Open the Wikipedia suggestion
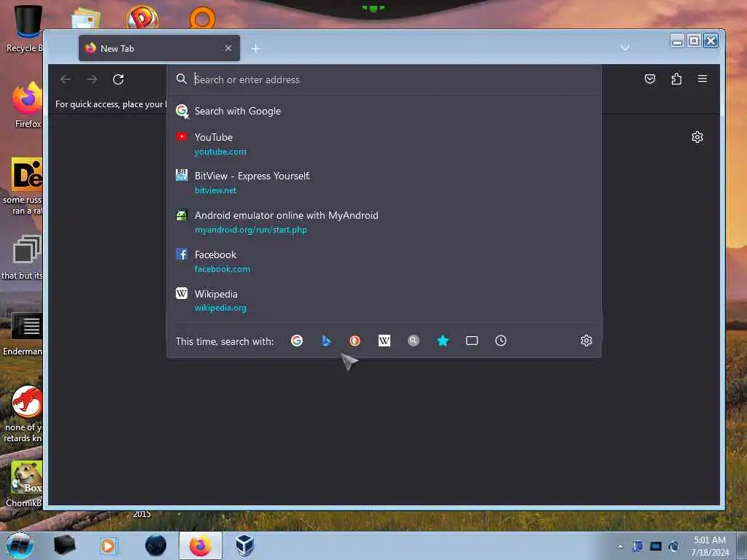Viewport: 747px width, 560px height. 384,300
